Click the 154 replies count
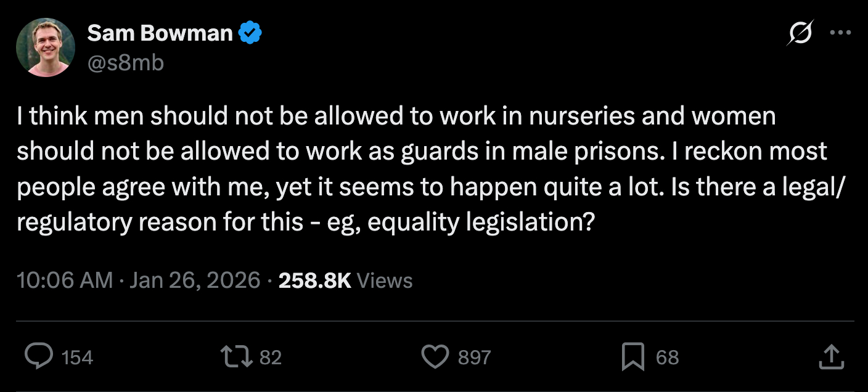This screenshot has height=392, width=868. tap(78, 357)
